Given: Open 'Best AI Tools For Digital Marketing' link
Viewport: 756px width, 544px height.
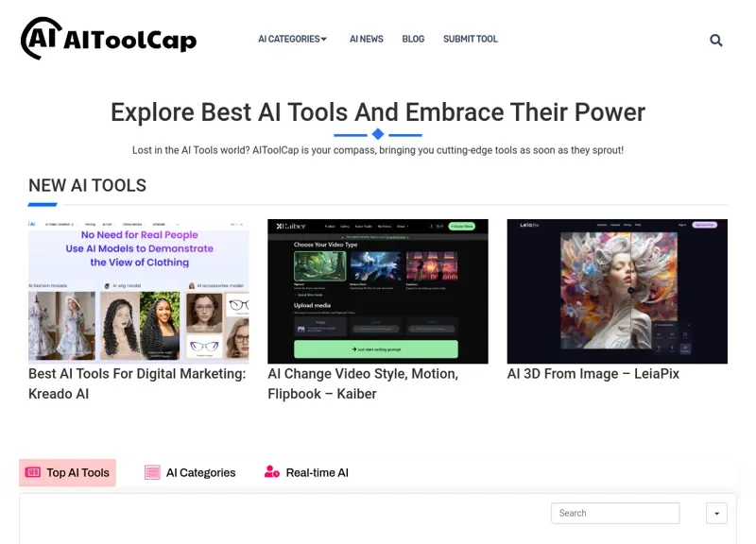Looking at the screenshot, I should [137, 383].
